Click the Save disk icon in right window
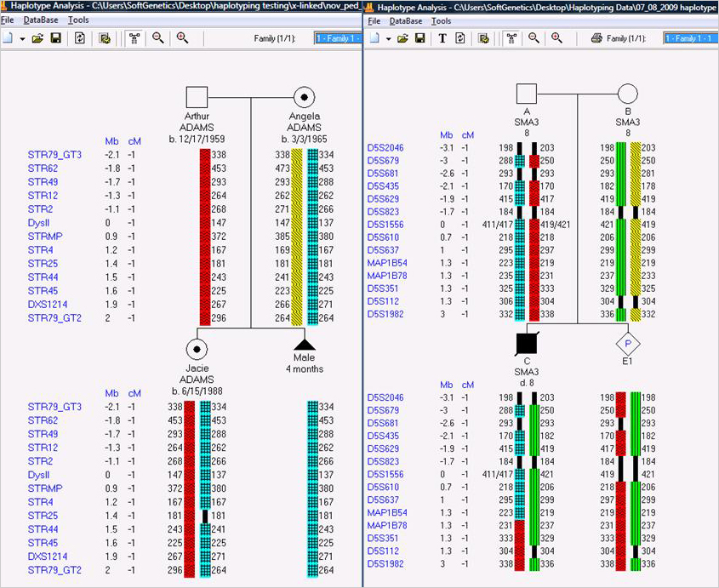The width and height of the screenshot is (719, 588). pyautogui.click(x=420, y=38)
